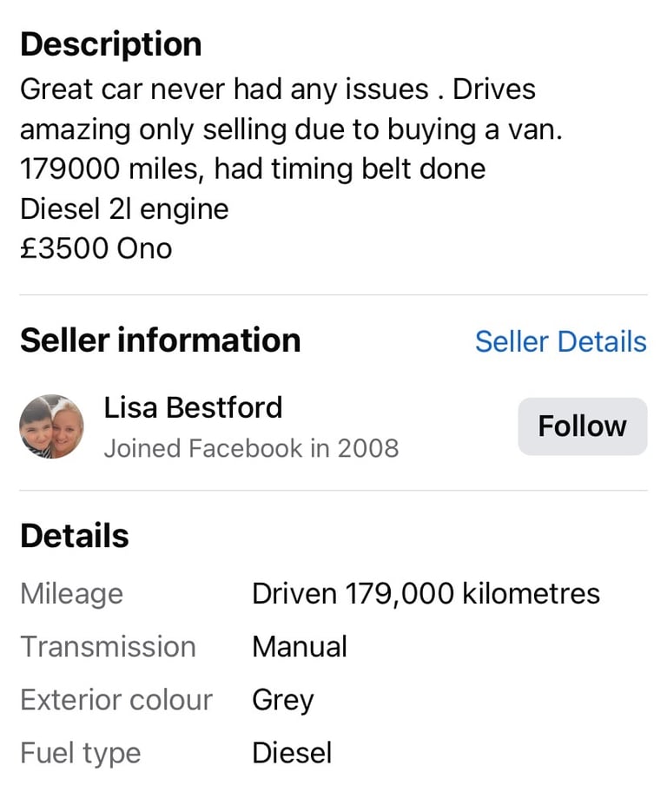This screenshot has height=812, width=667.
Task: Tap the Driven 179,000 kilometres value
Action: coord(426,593)
